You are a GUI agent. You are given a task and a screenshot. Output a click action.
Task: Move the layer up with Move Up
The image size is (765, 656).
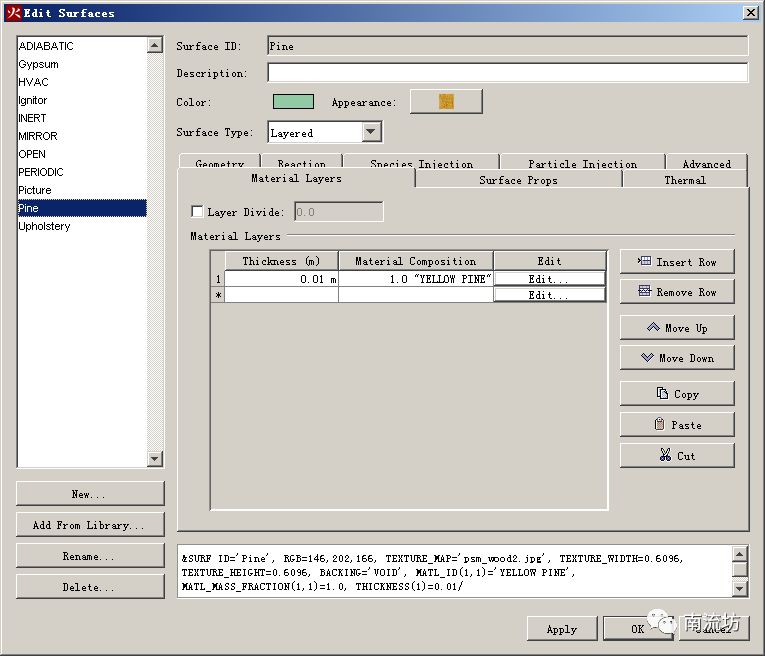[677, 328]
